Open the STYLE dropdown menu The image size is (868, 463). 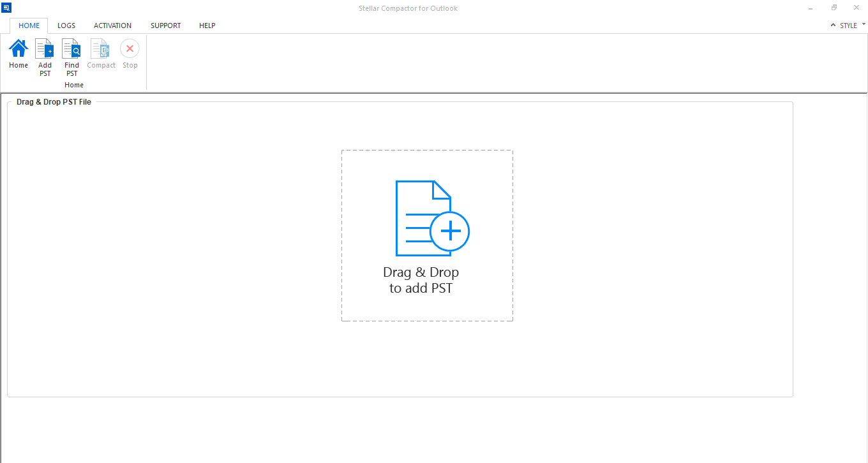[x=848, y=26]
